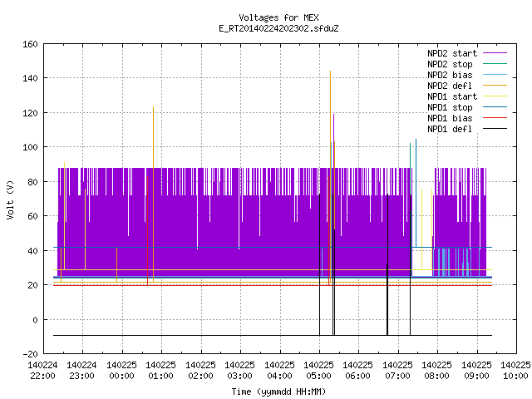Click the x-axis label 140225 04:00

click(x=279, y=371)
